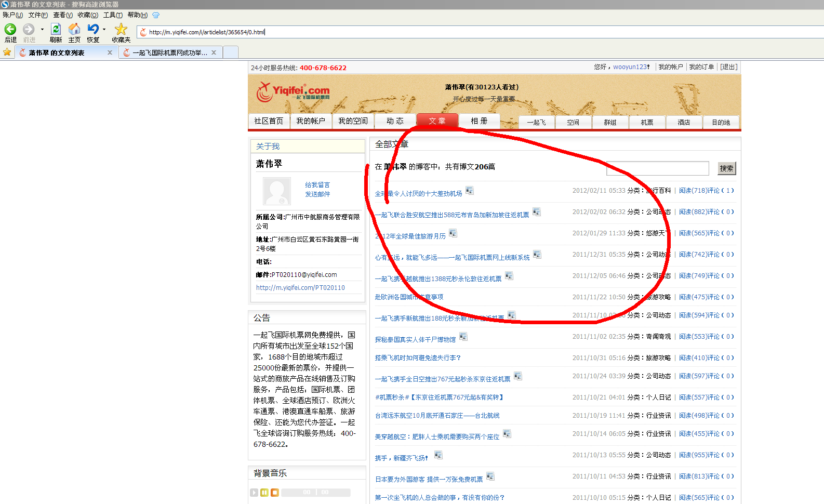
Task: Go to the Home page icon
Action: pyautogui.click(x=74, y=29)
